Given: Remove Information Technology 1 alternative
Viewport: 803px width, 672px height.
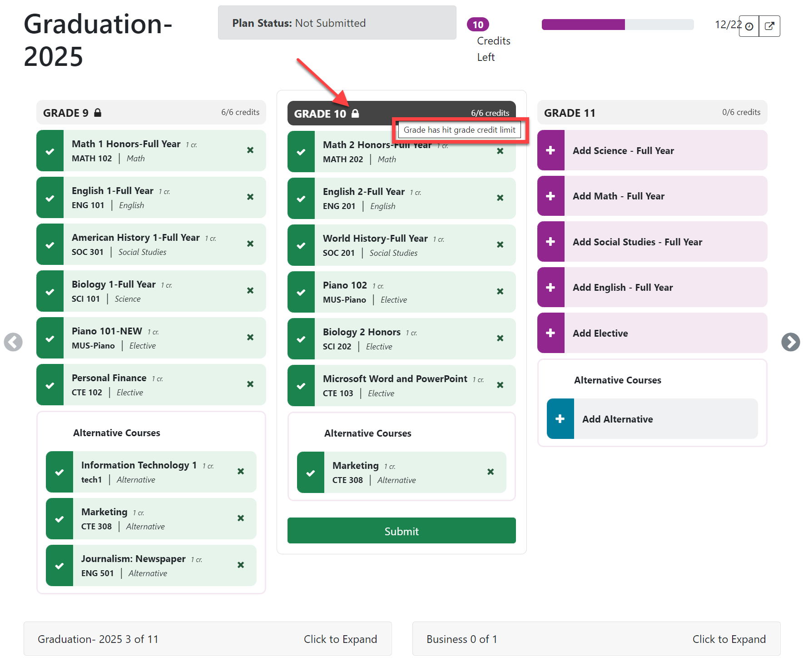Looking at the screenshot, I should [x=241, y=472].
